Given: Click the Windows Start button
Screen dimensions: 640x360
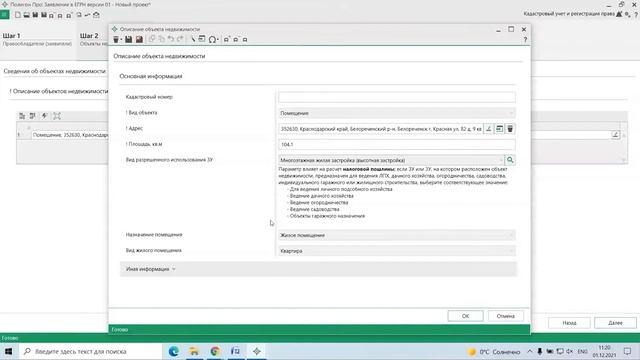Looking at the screenshot, I should 9,351.
